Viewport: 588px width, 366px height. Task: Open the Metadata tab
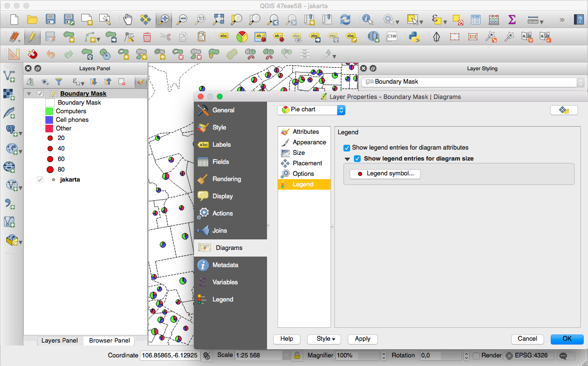click(x=230, y=265)
